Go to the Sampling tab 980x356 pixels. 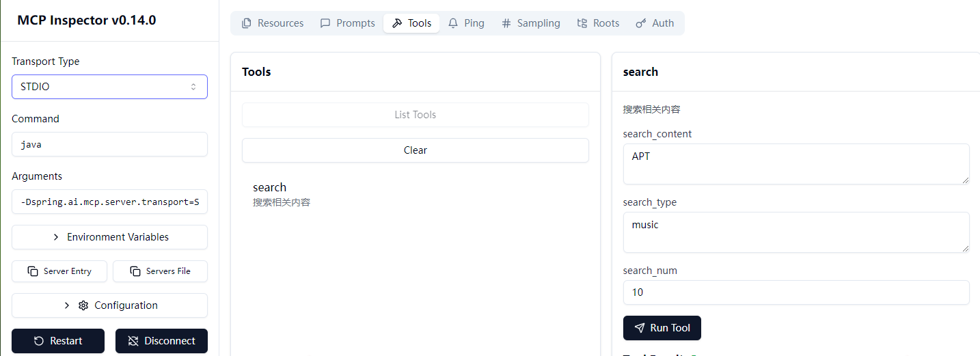[x=530, y=23]
